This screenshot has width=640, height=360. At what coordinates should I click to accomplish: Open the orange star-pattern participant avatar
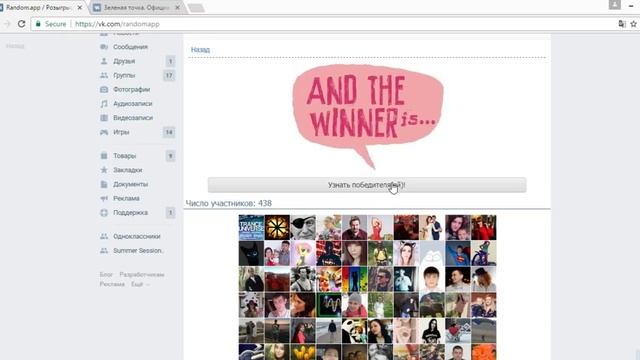coord(277,227)
